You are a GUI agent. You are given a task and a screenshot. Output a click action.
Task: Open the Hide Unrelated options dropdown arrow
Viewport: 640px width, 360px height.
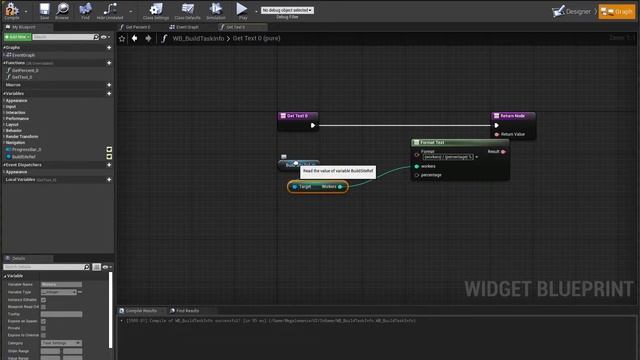[x=131, y=11]
